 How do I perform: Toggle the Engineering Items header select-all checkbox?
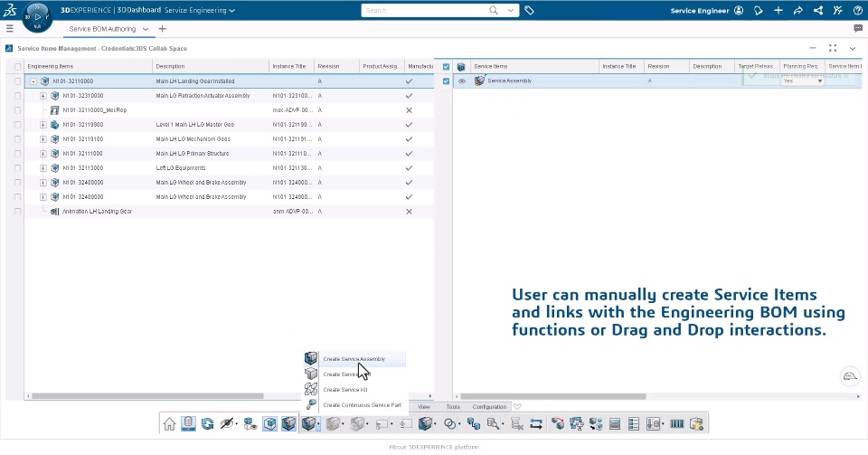click(x=18, y=66)
